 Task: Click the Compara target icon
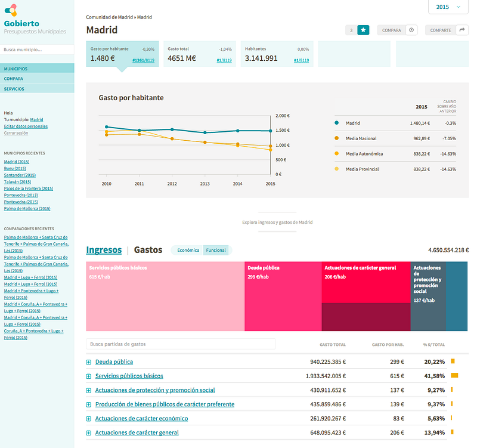click(x=411, y=30)
